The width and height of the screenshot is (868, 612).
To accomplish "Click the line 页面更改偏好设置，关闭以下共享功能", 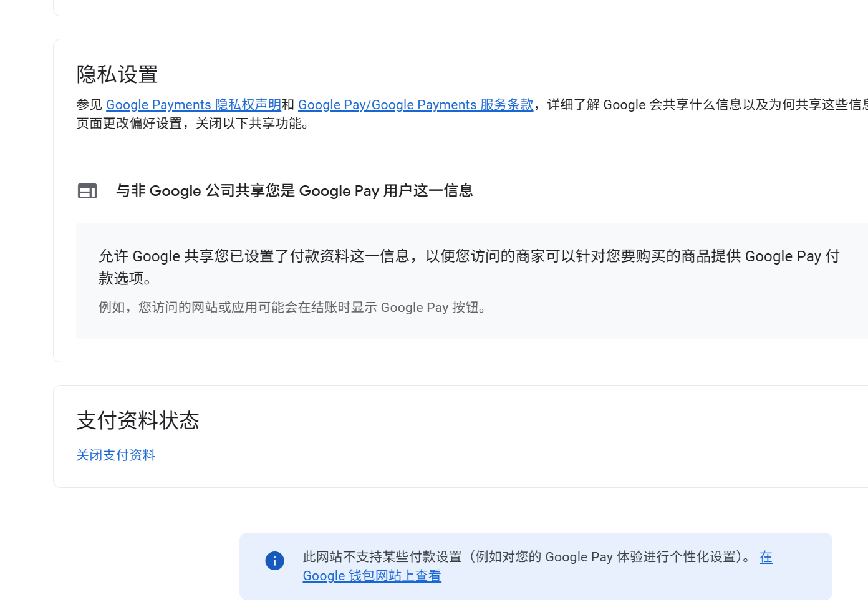I will tap(193, 123).
